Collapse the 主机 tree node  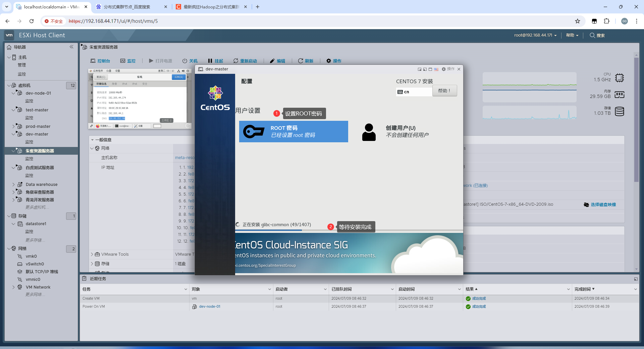[x=9, y=57]
